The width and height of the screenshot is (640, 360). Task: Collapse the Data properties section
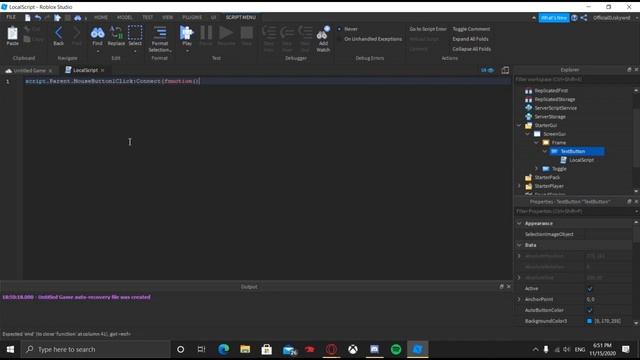pos(519,245)
